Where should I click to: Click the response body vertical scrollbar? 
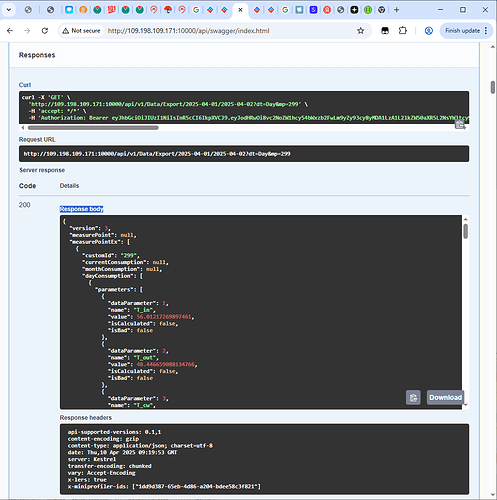pos(465,231)
